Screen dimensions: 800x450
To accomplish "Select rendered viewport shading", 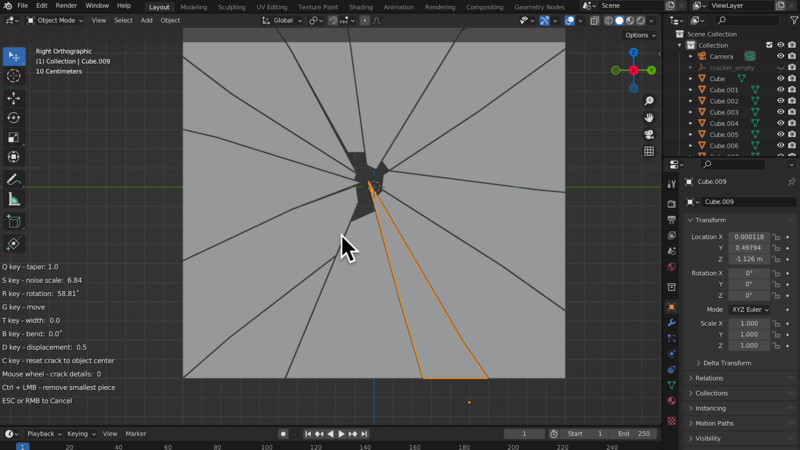I will [x=641, y=21].
